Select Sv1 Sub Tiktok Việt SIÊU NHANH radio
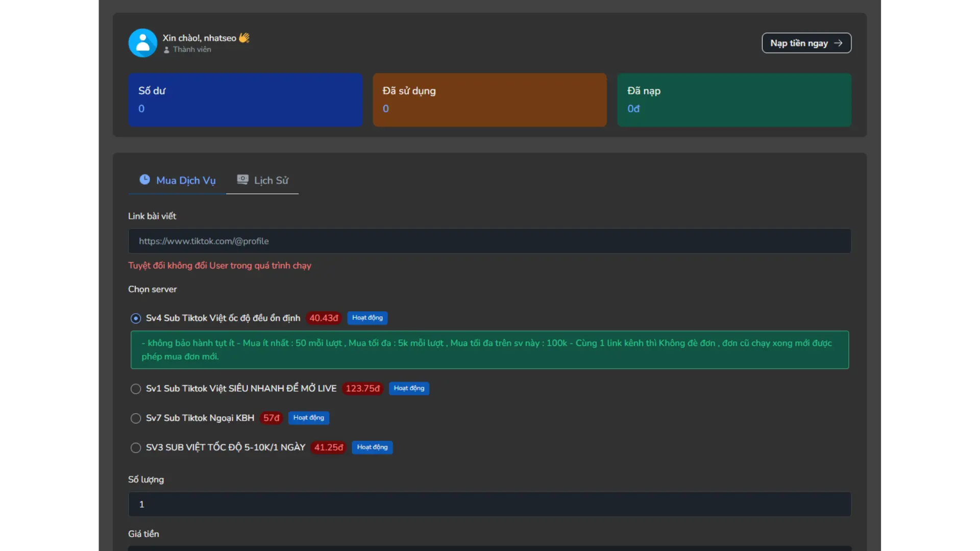 136,389
